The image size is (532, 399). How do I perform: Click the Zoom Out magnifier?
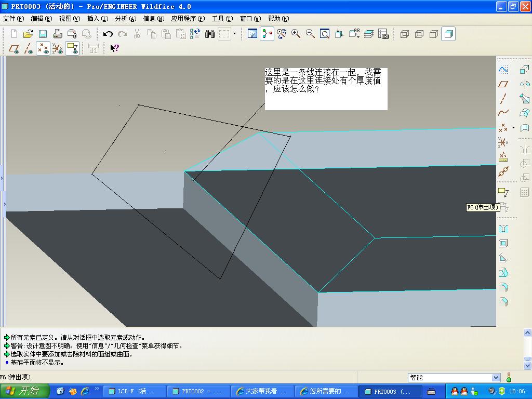[310, 34]
